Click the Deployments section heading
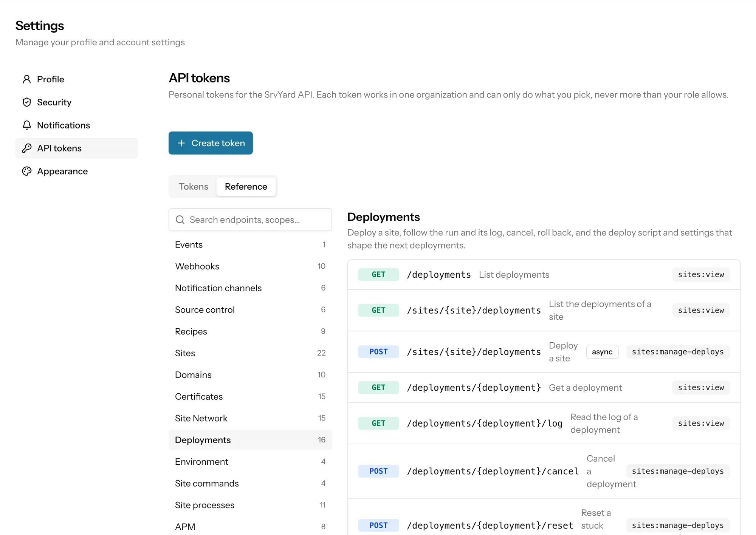Image resolution: width=756 pixels, height=535 pixels. (384, 217)
